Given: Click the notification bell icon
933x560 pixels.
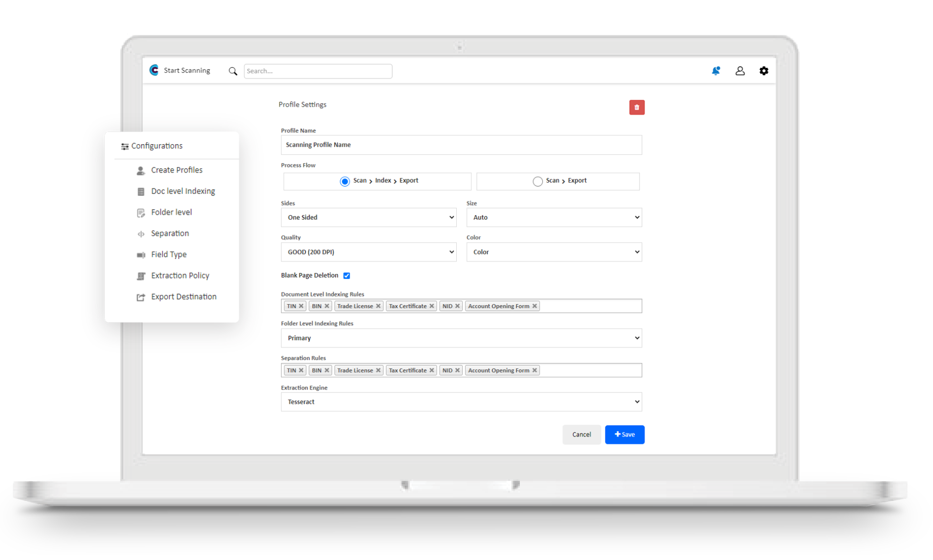Looking at the screenshot, I should coord(715,71).
